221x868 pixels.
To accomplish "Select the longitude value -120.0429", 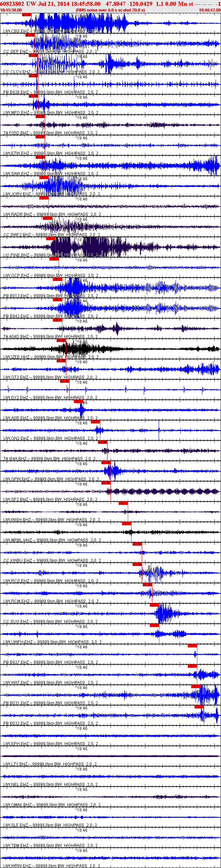I will [x=140, y=4].
